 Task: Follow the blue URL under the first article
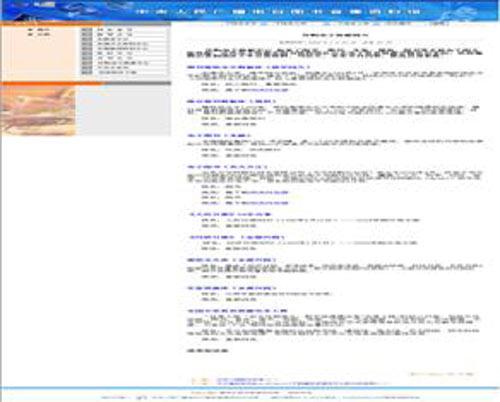tap(257, 90)
